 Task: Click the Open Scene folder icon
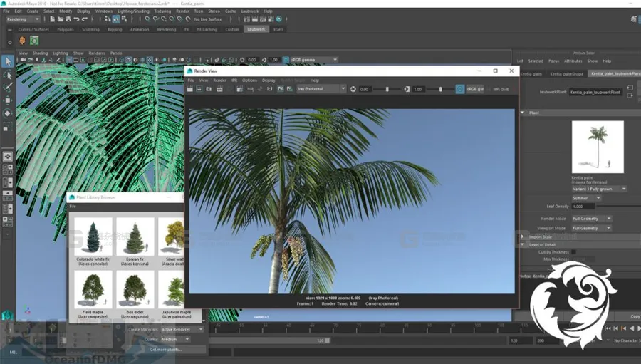coord(60,19)
